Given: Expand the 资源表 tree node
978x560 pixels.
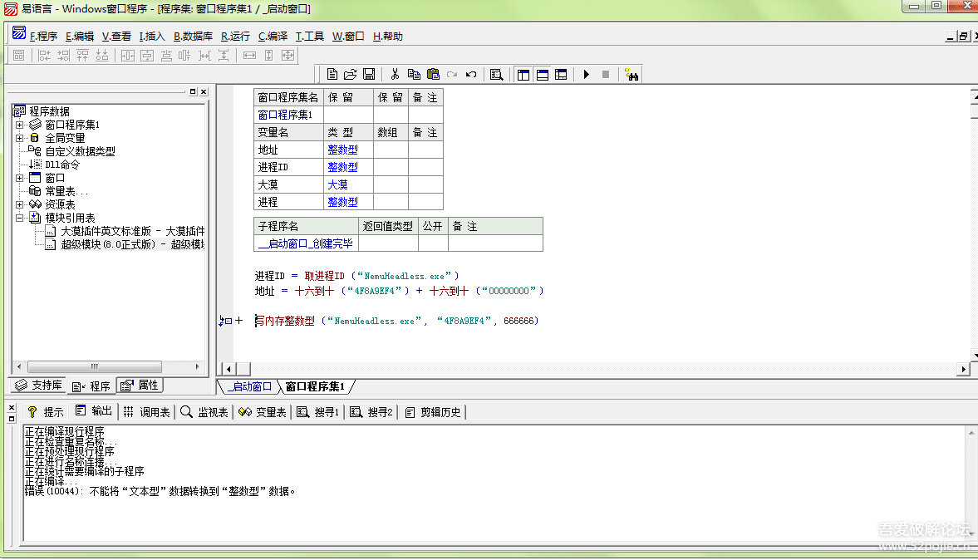Looking at the screenshot, I should pos(19,204).
